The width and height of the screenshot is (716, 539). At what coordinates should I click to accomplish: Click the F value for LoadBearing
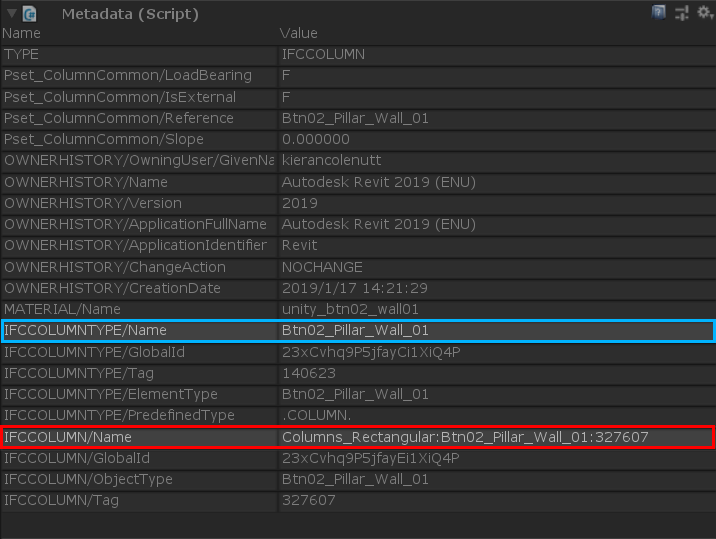coord(497,75)
